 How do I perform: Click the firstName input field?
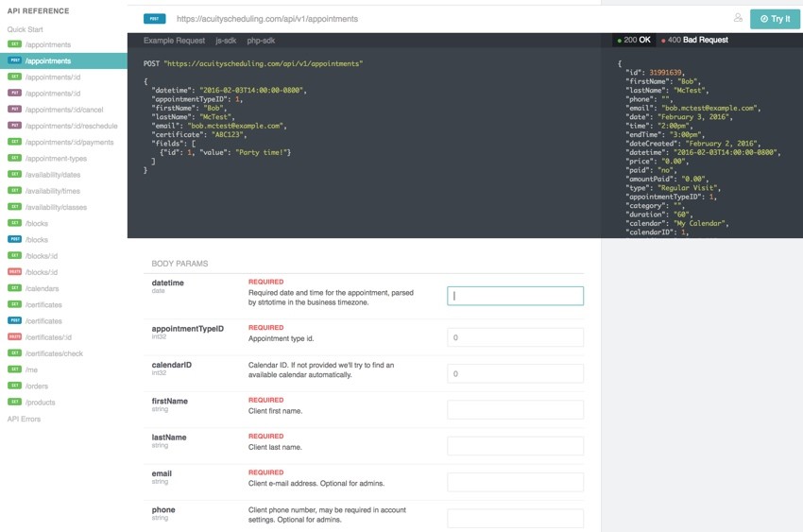(x=515, y=409)
